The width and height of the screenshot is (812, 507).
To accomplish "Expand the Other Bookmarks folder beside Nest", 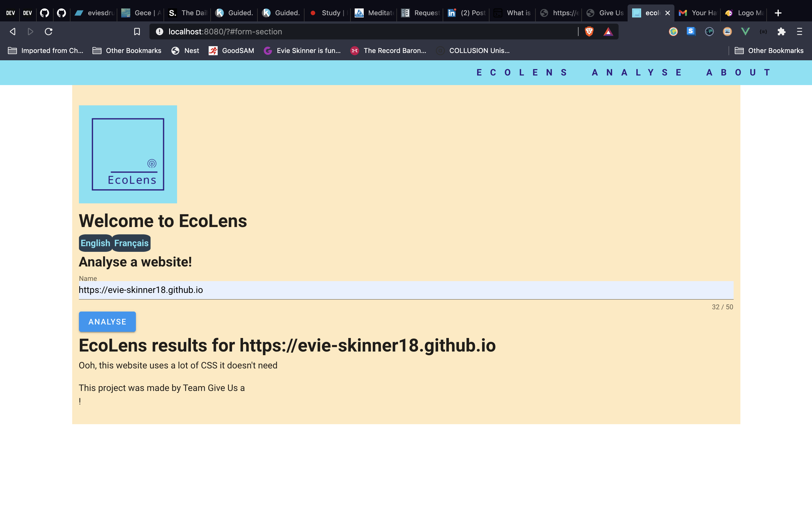I will pos(127,51).
